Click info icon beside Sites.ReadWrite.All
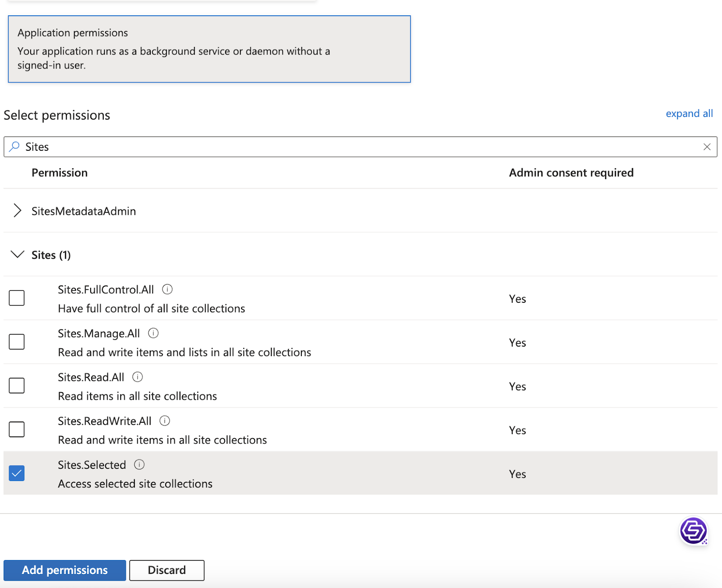This screenshot has height=588, width=722. click(165, 421)
